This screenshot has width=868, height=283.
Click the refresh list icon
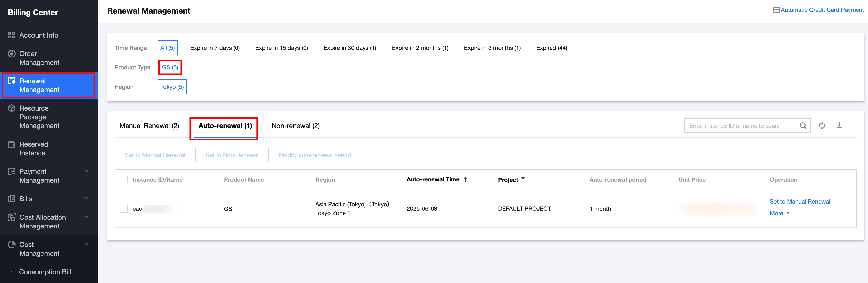pyautogui.click(x=822, y=126)
